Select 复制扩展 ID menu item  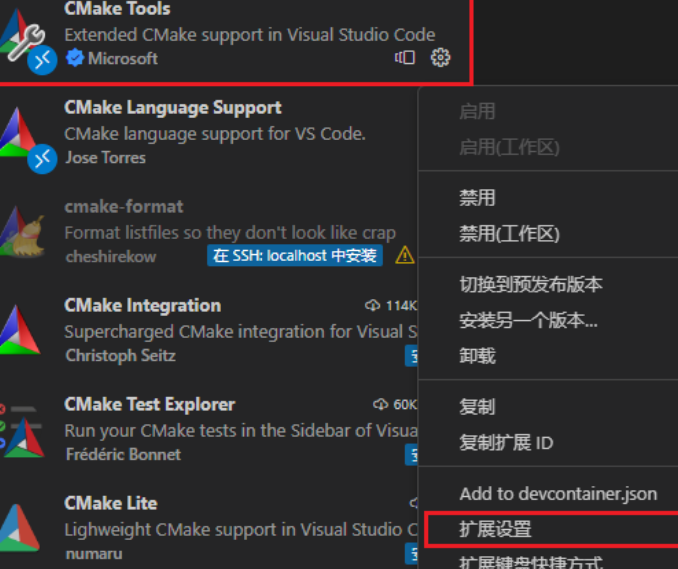tap(506, 443)
